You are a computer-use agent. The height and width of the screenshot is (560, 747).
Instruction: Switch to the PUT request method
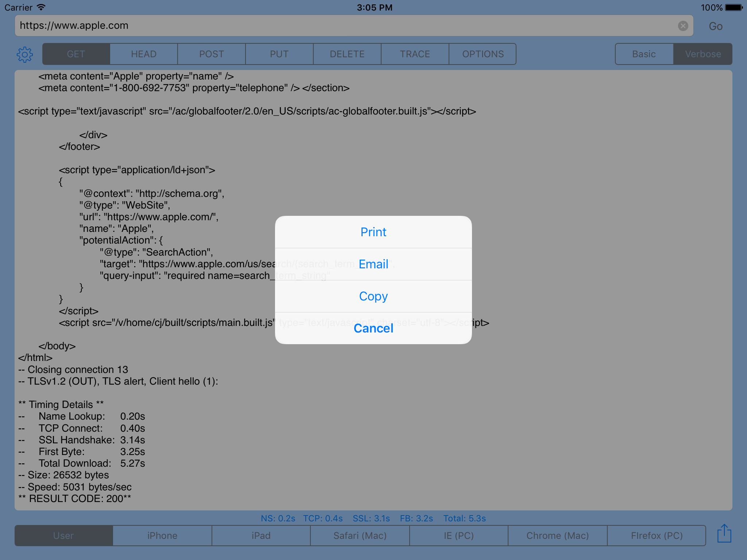click(279, 54)
